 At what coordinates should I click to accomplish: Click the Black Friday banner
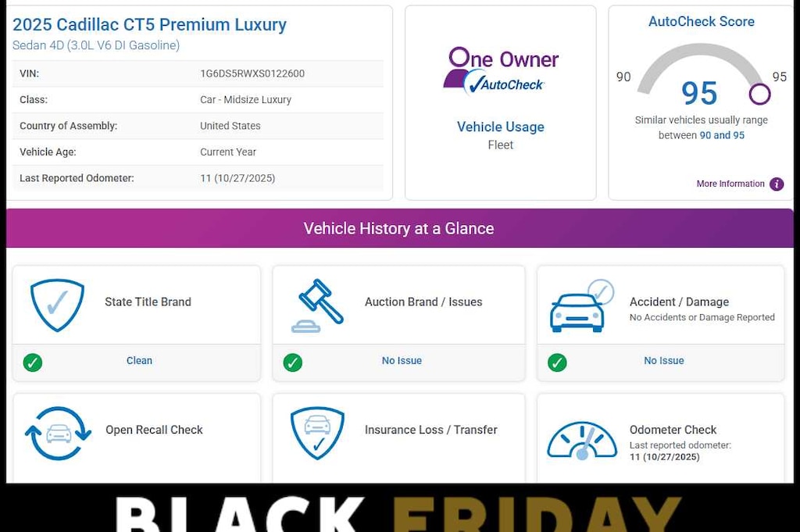coord(399,512)
